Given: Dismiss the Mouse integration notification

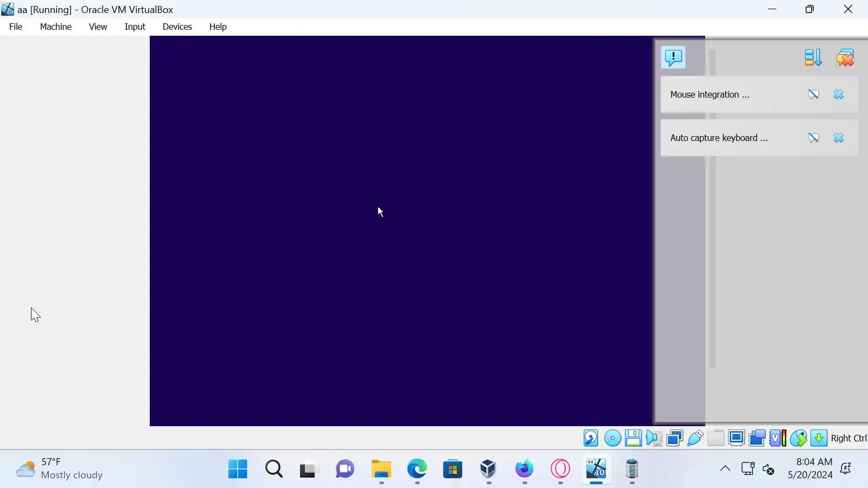Looking at the screenshot, I should (x=839, y=94).
